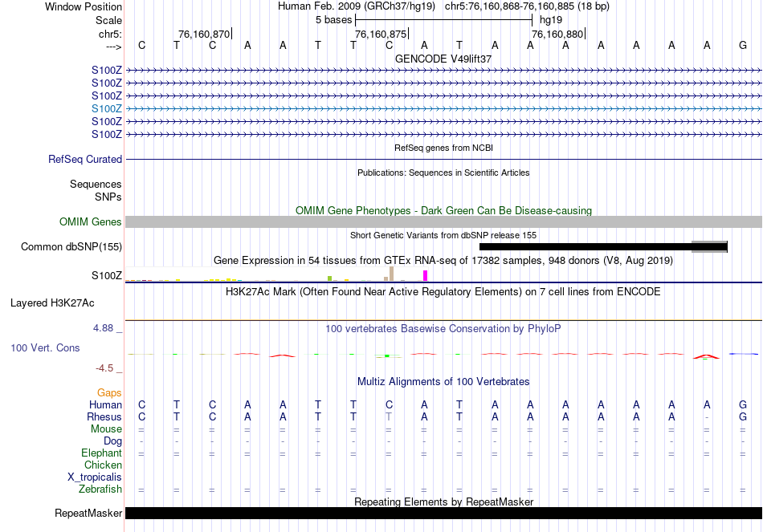Open the Multiz Alignments of 100 Vertebrates title

pyautogui.click(x=443, y=382)
